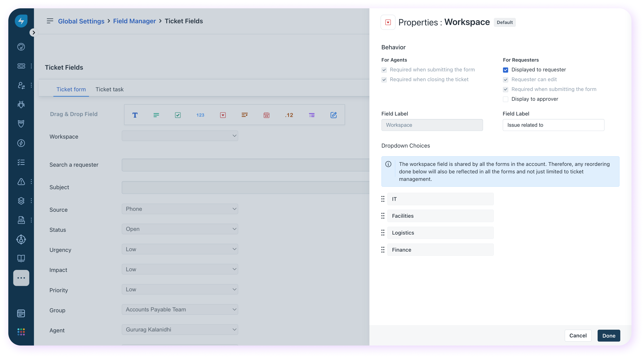Click the requester Field Label input
This screenshot has height=358, width=644.
pyautogui.click(x=553, y=125)
